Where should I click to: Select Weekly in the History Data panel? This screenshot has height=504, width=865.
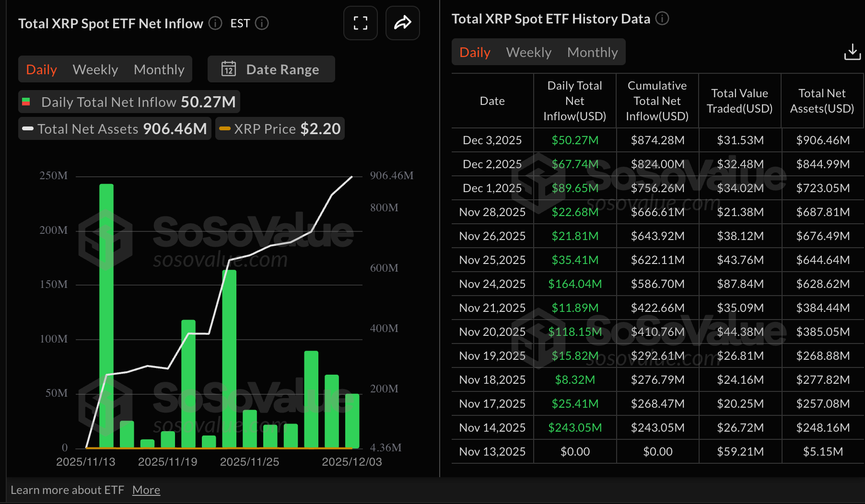[x=528, y=52]
